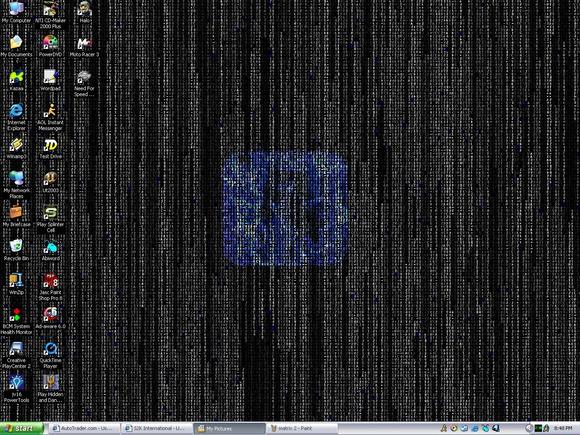580x435 pixels.
Task: Launch the Need For Speed shortcut
Action: pyautogui.click(x=84, y=83)
